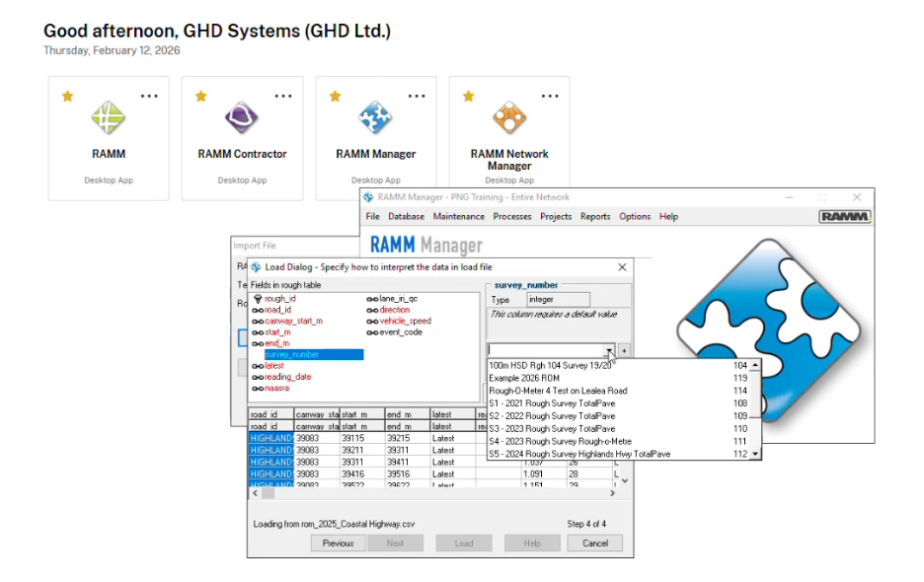The height and width of the screenshot is (582, 924).
Task: Choose 'S2 - 2022 Rough Survey TotalPave'
Action: coord(618,416)
